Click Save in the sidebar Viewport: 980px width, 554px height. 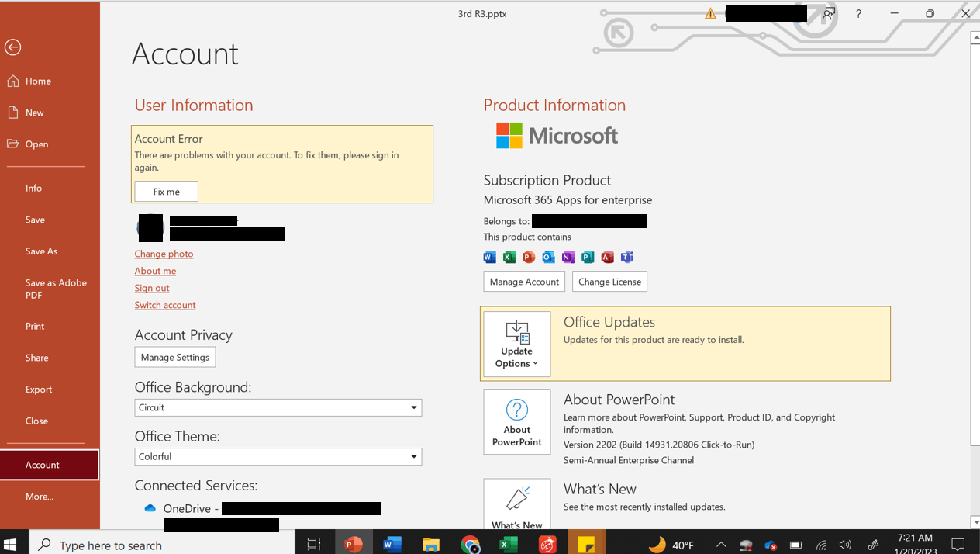pos(50,220)
